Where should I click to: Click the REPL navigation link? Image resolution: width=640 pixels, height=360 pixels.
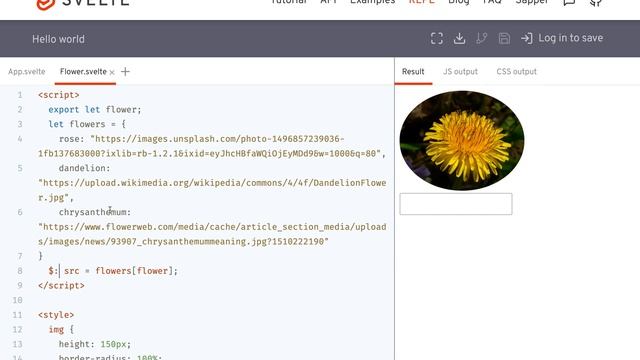(x=422, y=2)
